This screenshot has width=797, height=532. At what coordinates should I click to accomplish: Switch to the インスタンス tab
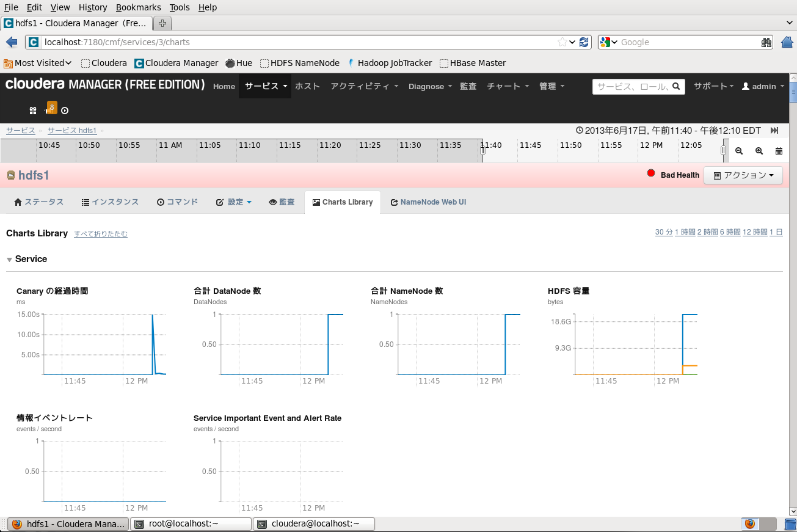(110, 202)
